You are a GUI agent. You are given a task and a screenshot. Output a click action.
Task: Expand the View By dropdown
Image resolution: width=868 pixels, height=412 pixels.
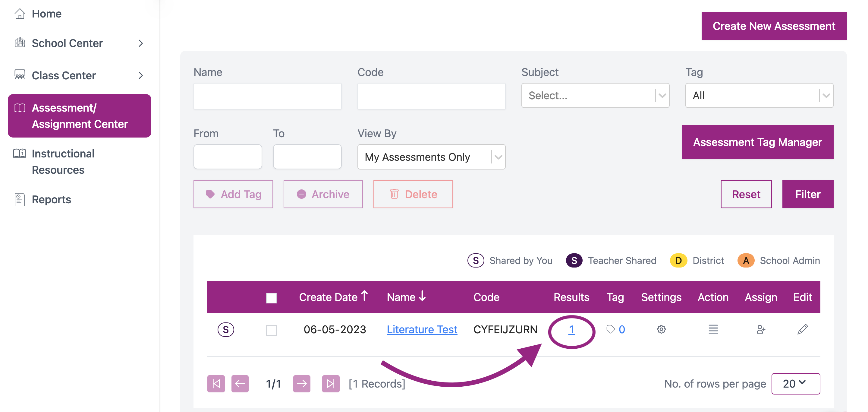[x=431, y=157]
